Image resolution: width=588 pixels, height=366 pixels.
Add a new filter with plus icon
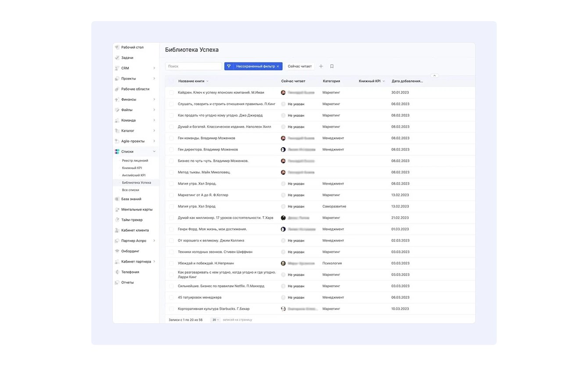tap(321, 66)
